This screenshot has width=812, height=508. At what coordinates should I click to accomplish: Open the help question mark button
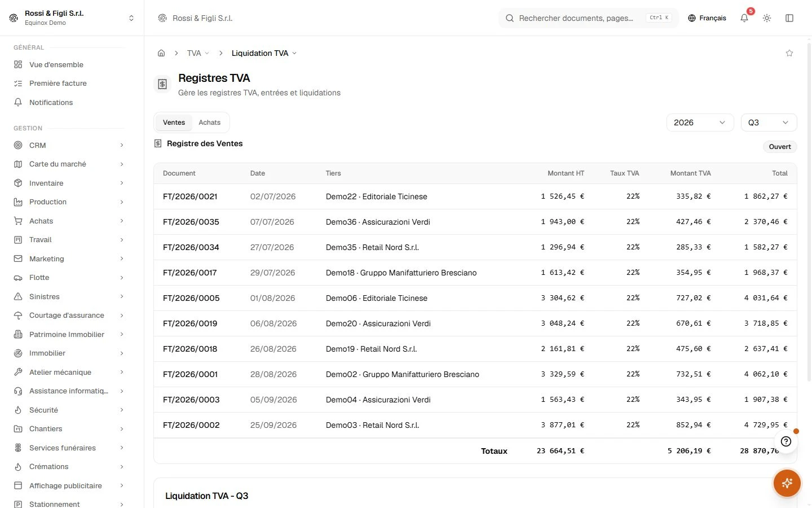coord(786,441)
